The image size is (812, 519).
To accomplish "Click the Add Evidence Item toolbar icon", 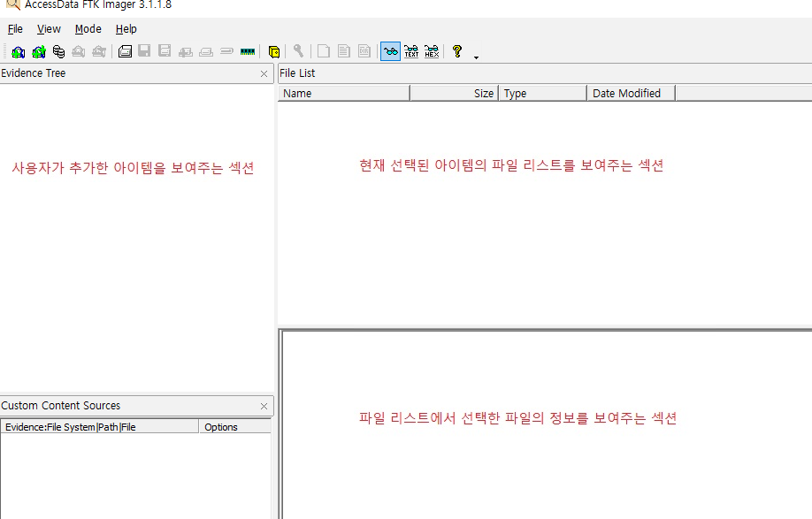I will point(18,52).
